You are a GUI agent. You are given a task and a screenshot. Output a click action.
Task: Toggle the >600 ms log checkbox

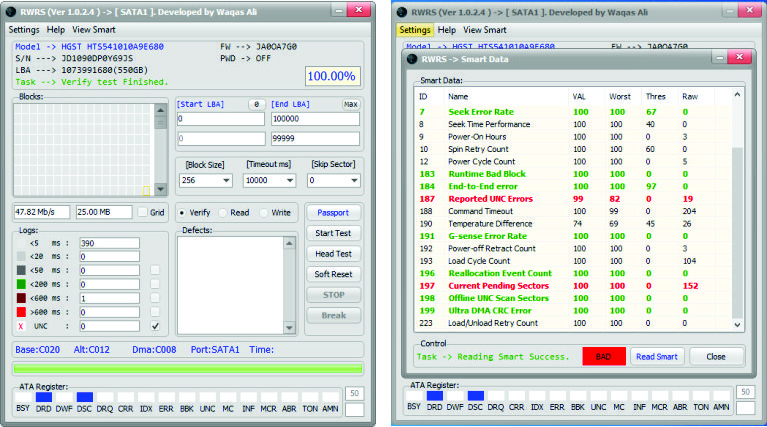155,312
